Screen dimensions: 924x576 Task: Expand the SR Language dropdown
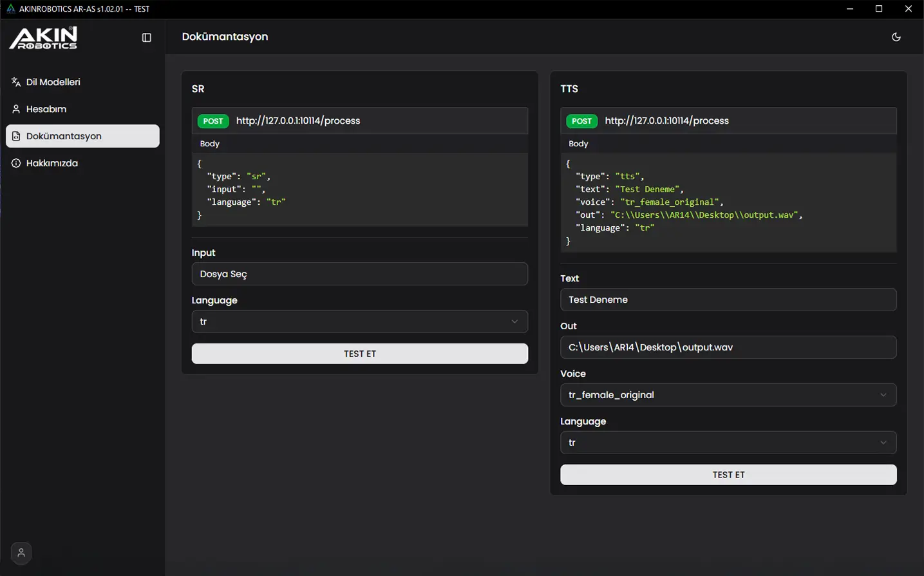359,322
